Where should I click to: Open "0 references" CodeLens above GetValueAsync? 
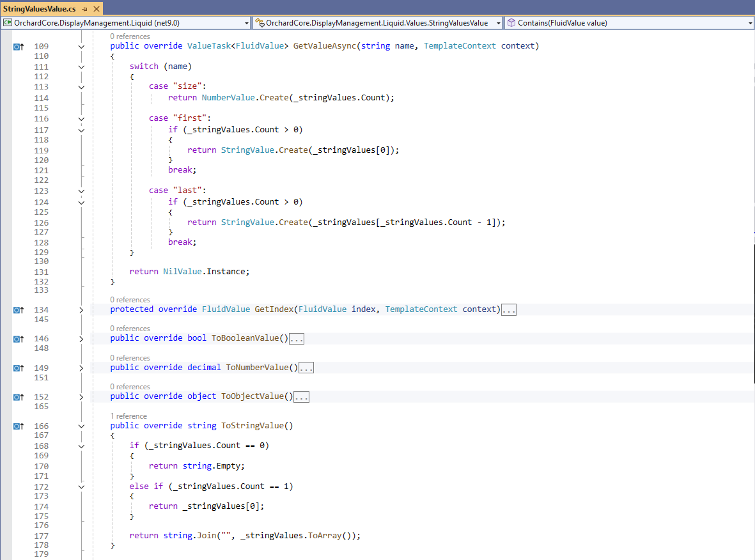(130, 36)
